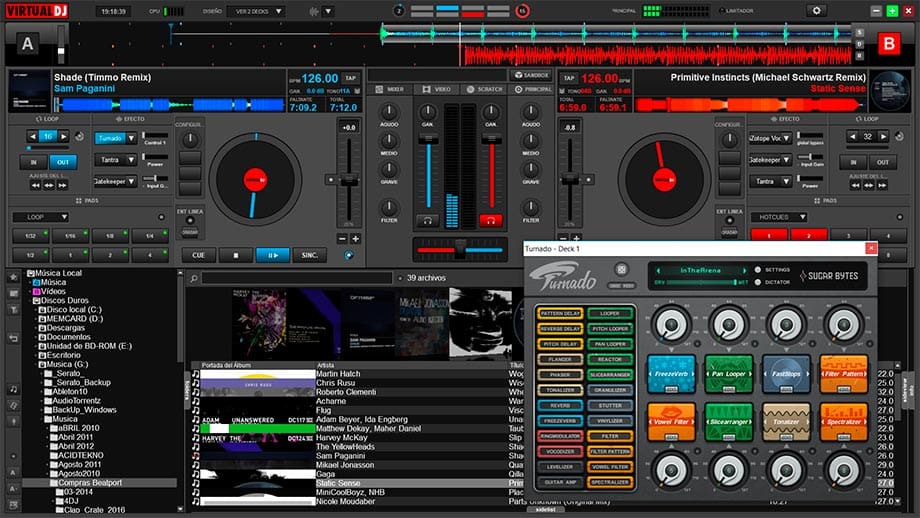Open deck B HOTCUES pads mode dropdown
This screenshot has height=518, width=920.
[779, 217]
